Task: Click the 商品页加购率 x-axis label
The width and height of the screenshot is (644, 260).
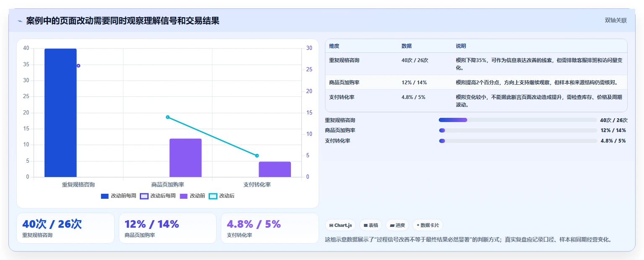Action: point(168,185)
